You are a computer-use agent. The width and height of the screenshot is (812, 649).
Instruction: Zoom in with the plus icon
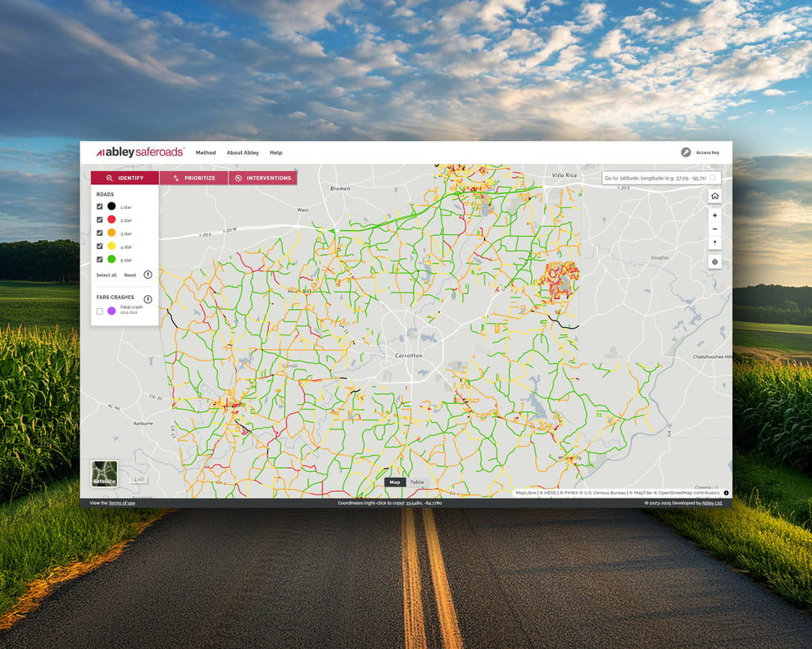pos(714,215)
